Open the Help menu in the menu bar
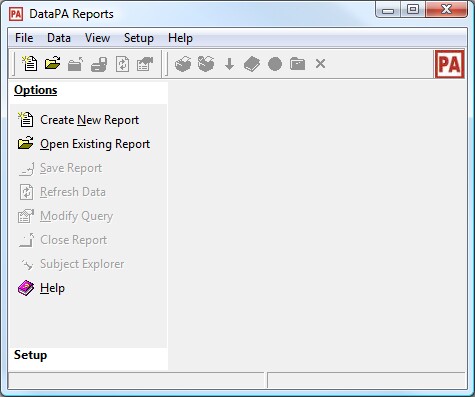 180,38
